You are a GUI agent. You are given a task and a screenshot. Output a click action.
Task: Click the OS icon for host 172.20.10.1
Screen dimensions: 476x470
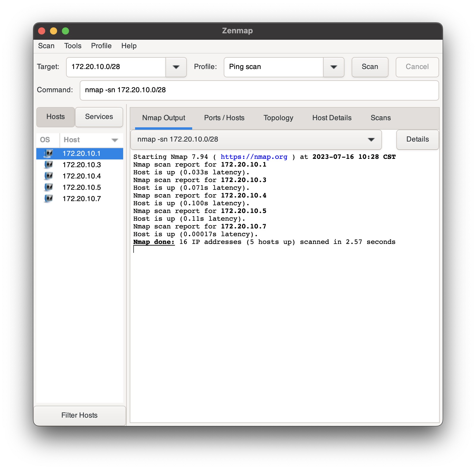(48, 153)
